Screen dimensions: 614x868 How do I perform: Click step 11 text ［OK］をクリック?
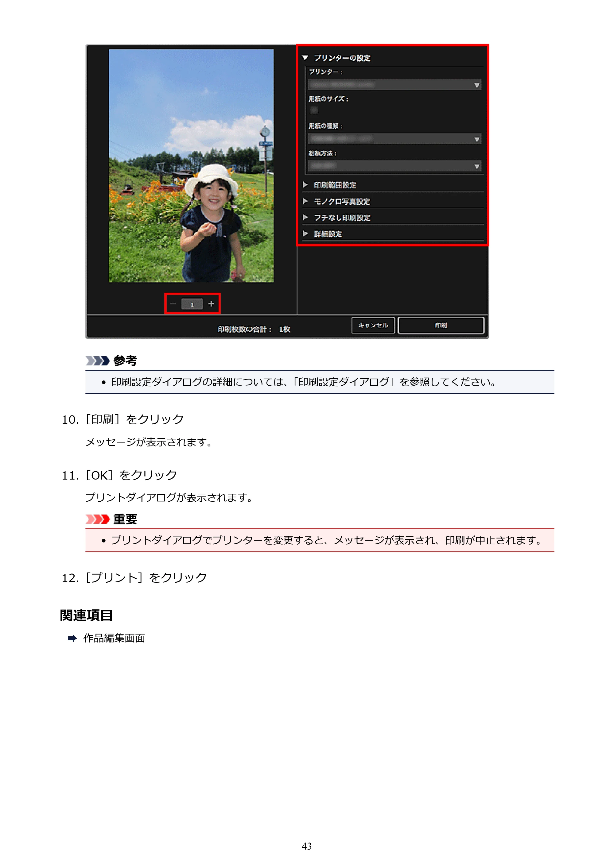tap(131, 475)
